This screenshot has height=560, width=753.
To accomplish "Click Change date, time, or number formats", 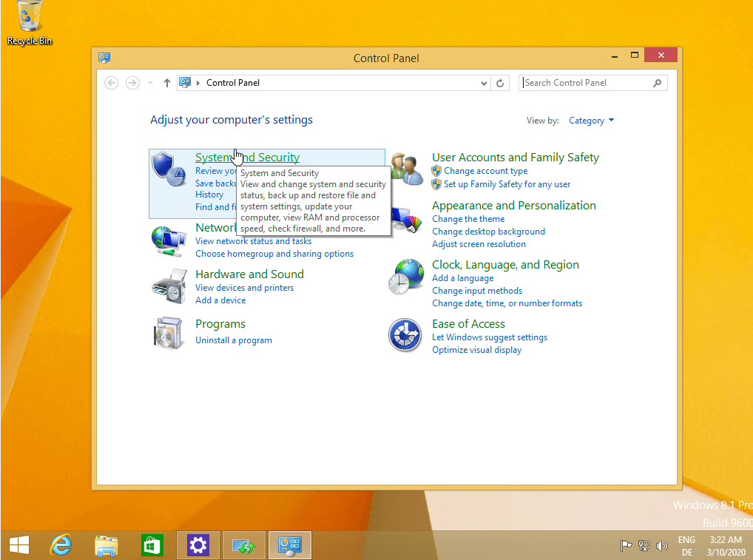I will click(507, 303).
